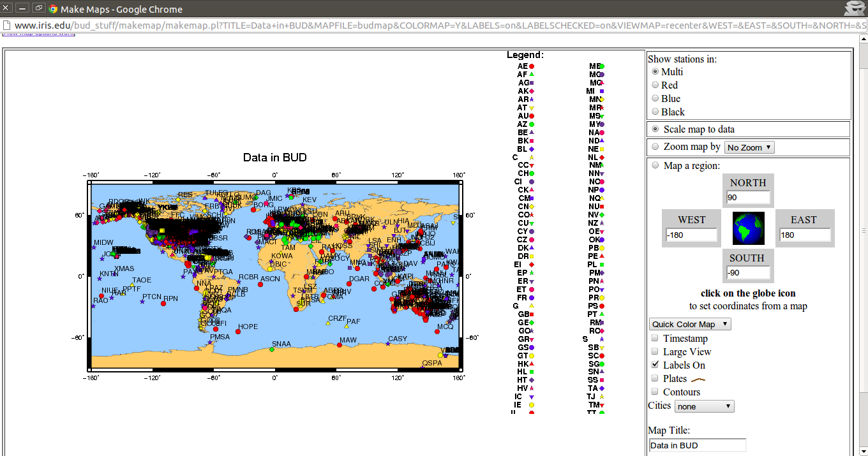Click the GT yellow circle legend marker
The height and width of the screenshot is (456, 868).
coord(532,356)
